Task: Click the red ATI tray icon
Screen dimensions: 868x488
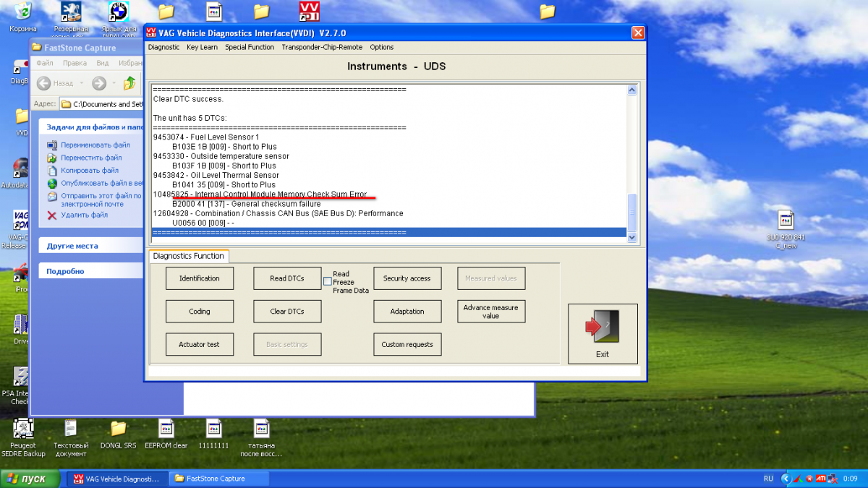Action: [x=821, y=479]
